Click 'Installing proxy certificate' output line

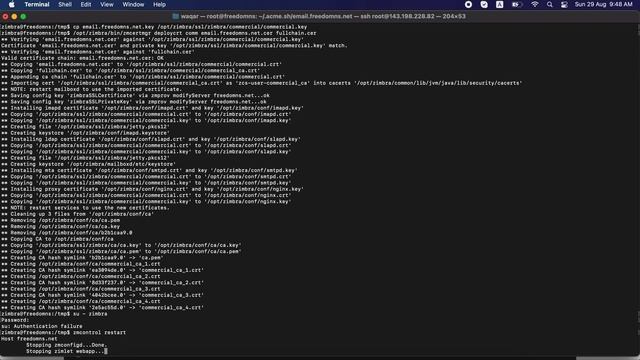coord(152,189)
